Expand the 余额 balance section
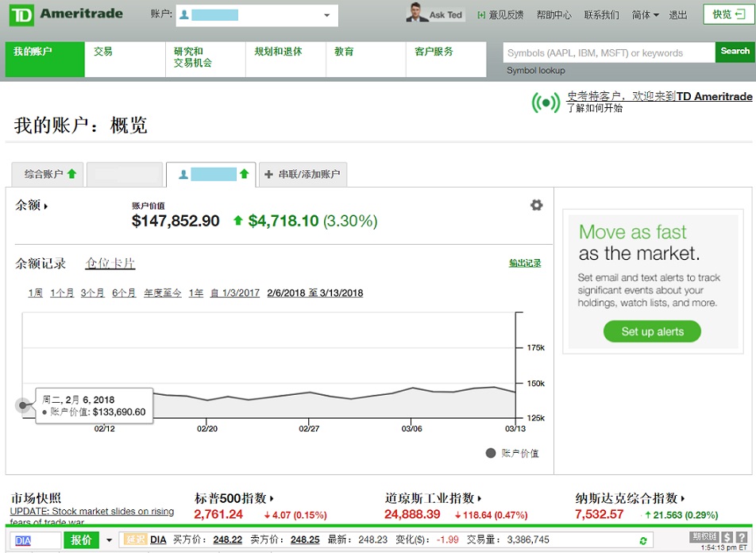756x553 pixels. (32, 206)
